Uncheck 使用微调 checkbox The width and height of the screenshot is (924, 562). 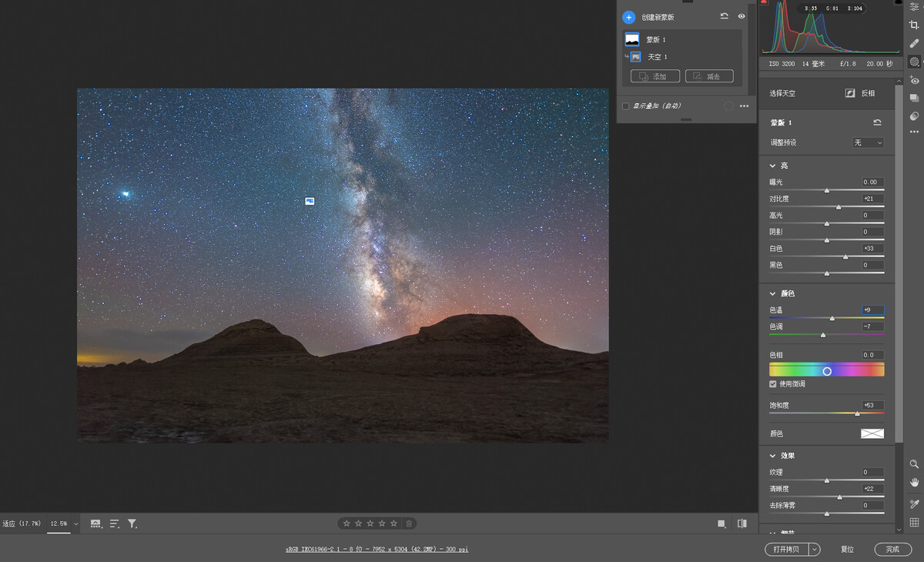[773, 383]
